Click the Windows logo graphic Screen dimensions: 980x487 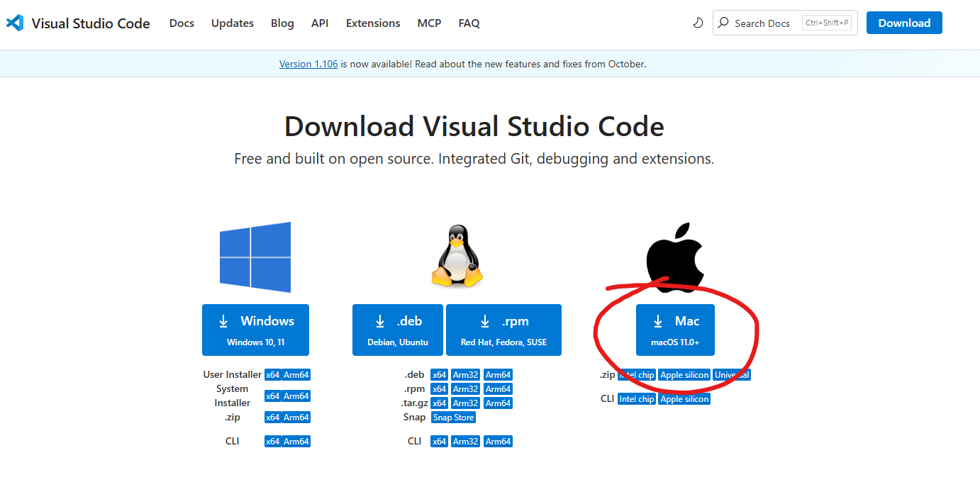255,257
